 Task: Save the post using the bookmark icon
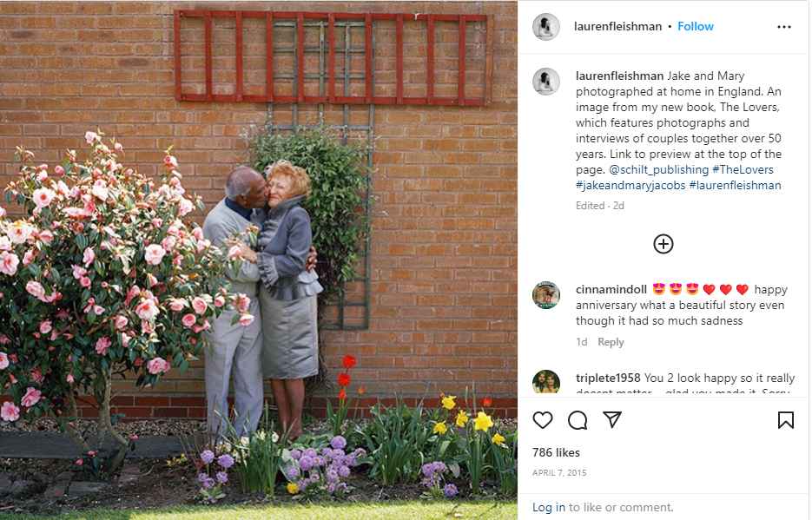[x=786, y=419]
